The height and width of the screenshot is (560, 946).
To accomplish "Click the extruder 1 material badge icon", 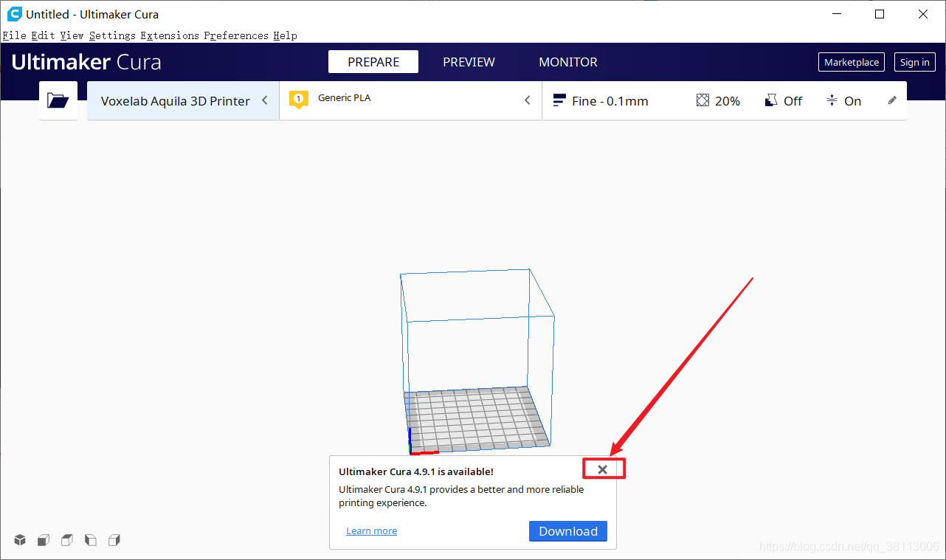I will [x=298, y=100].
